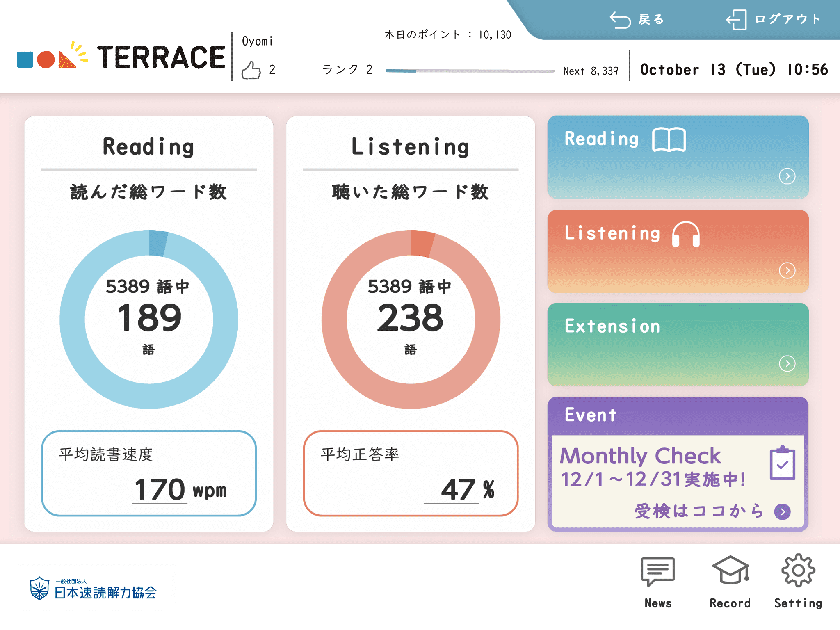This screenshot has width=840, height=630.
Task: Click the headphones icon on Listening
Action: 685,234
